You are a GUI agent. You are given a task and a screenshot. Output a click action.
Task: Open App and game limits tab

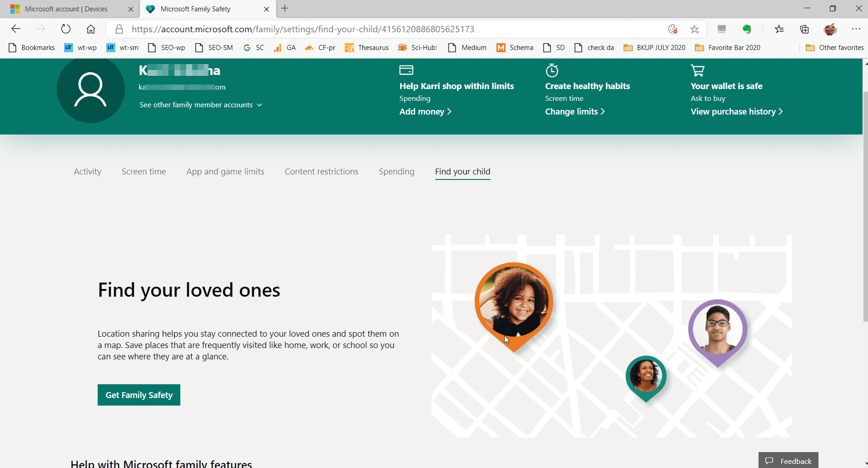click(225, 172)
